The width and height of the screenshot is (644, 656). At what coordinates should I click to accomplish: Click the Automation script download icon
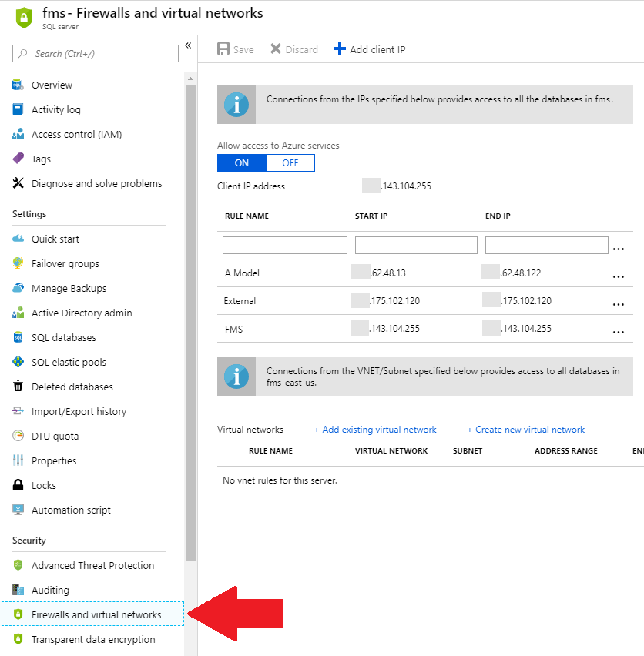click(x=18, y=509)
